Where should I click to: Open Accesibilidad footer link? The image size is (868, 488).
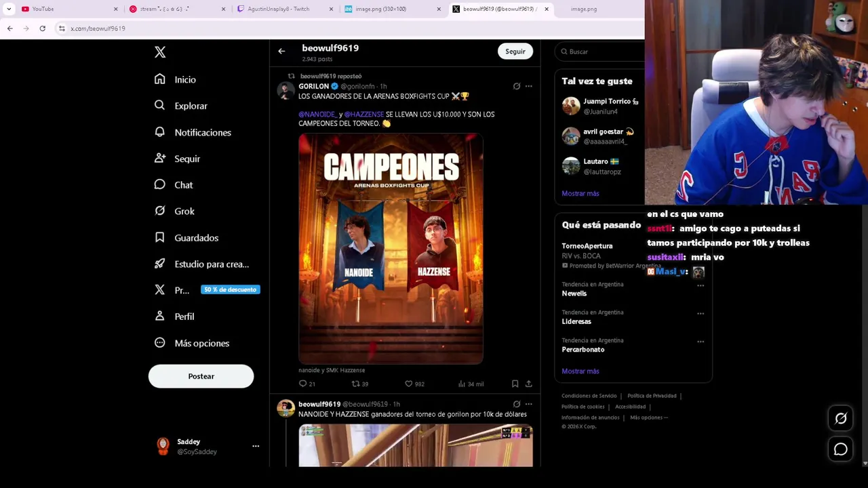pyautogui.click(x=631, y=407)
